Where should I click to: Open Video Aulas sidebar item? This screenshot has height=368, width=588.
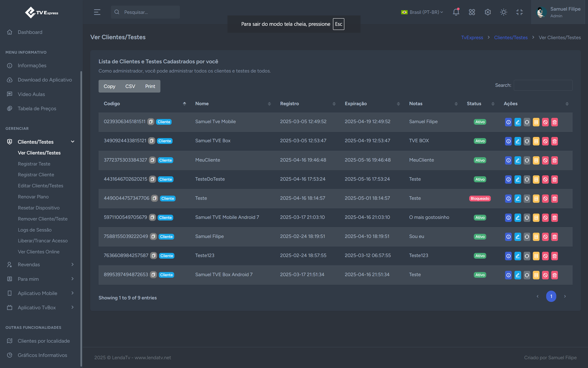(x=31, y=94)
